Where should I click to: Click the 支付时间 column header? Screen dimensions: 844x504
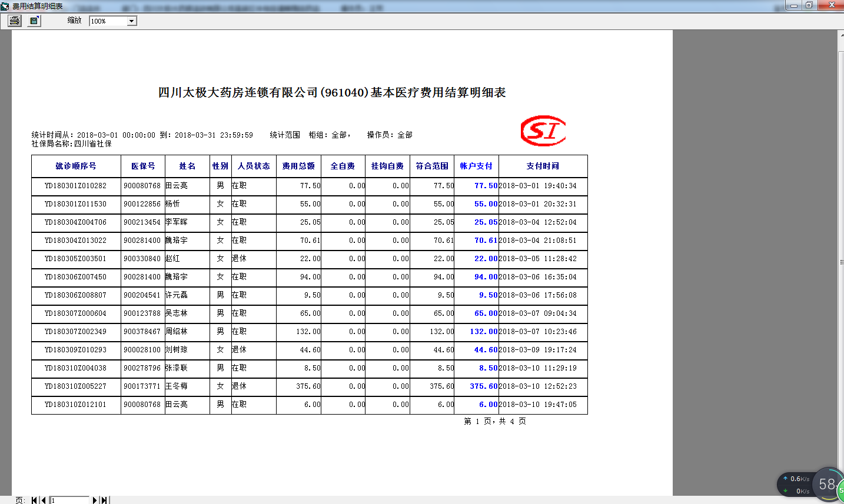point(543,166)
